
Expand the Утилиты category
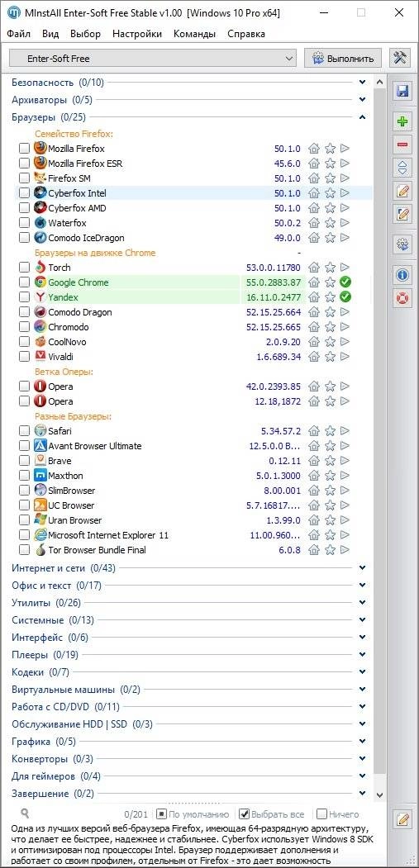[x=363, y=602]
